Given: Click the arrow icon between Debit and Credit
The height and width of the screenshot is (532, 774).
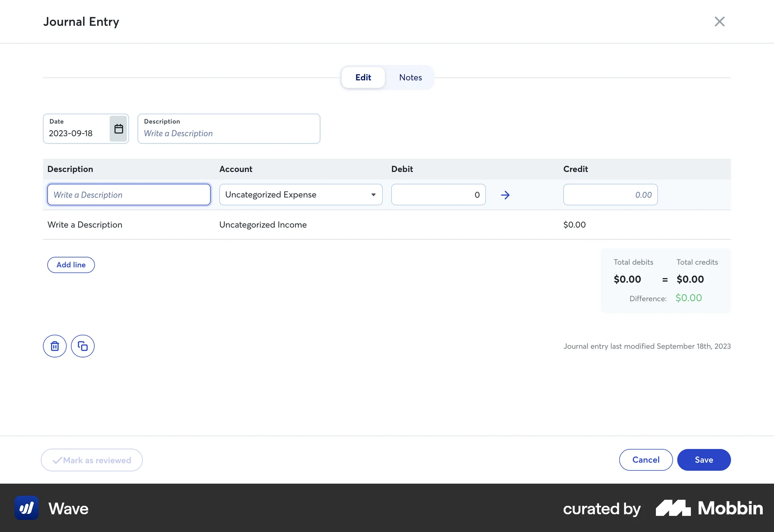Looking at the screenshot, I should 505,195.
